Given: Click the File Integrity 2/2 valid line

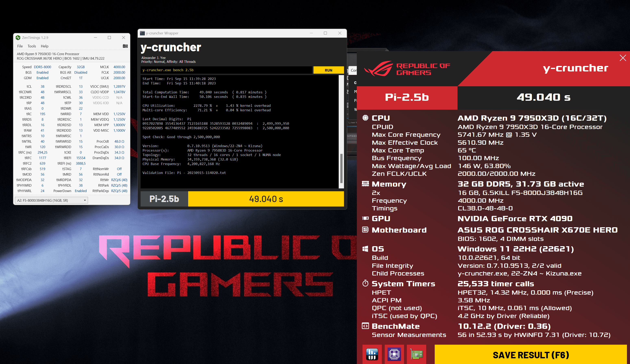Looking at the screenshot, I should [x=510, y=266].
